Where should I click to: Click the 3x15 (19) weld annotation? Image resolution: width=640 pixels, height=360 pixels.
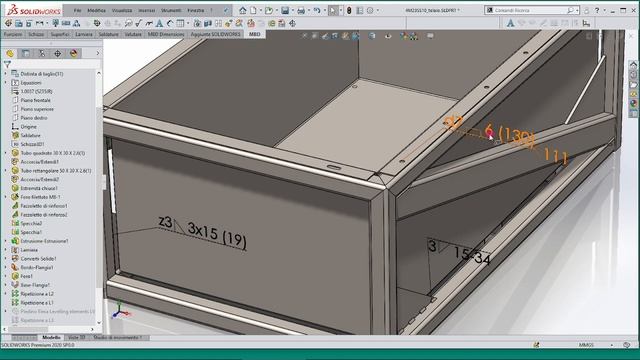(x=217, y=236)
